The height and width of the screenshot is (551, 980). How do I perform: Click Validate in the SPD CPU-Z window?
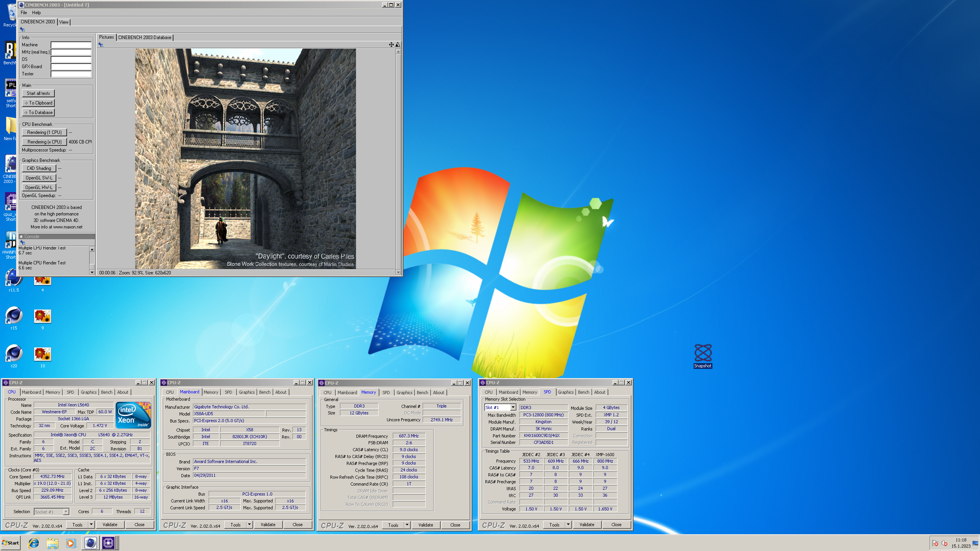click(x=587, y=525)
